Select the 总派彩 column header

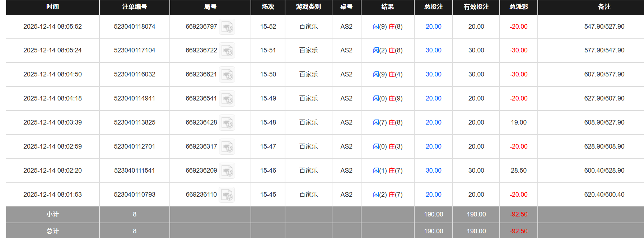(x=518, y=7)
